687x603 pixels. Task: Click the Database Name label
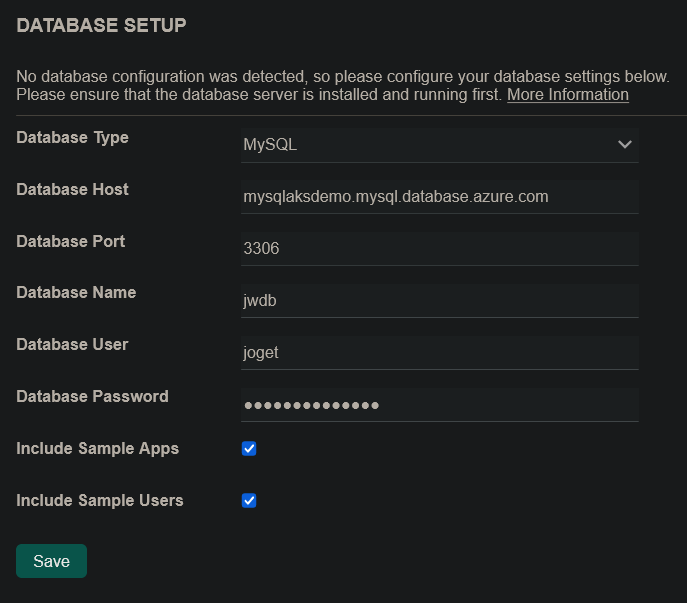tap(76, 293)
